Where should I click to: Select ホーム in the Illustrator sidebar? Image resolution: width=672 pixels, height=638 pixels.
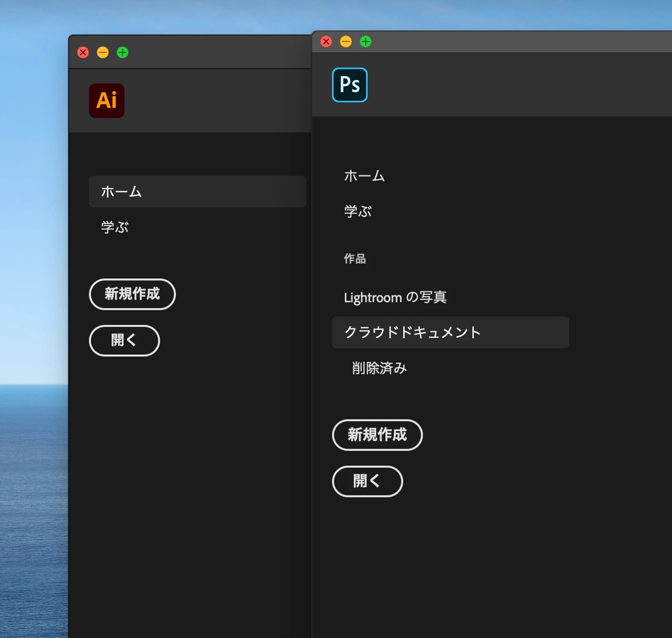pyautogui.click(x=198, y=192)
